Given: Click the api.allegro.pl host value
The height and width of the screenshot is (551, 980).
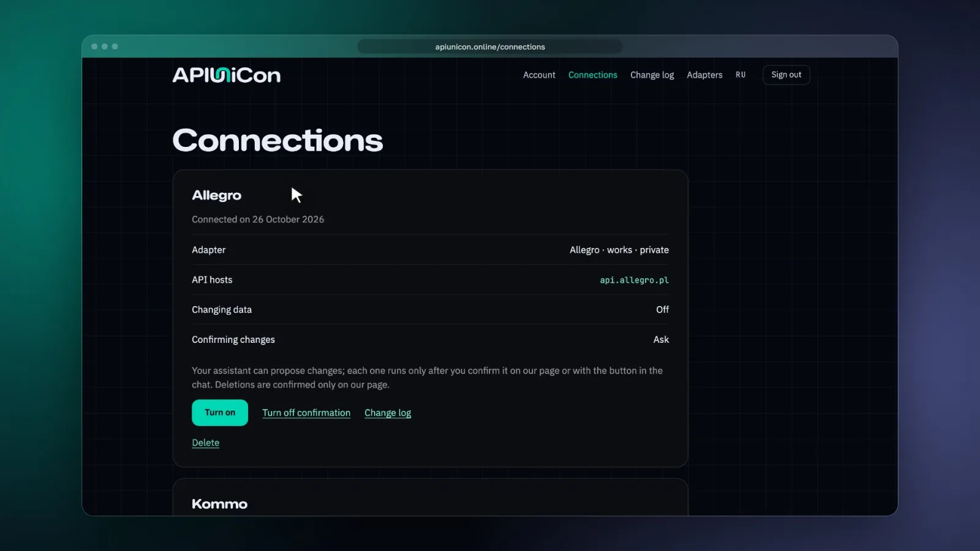Looking at the screenshot, I should click(634, 280).
